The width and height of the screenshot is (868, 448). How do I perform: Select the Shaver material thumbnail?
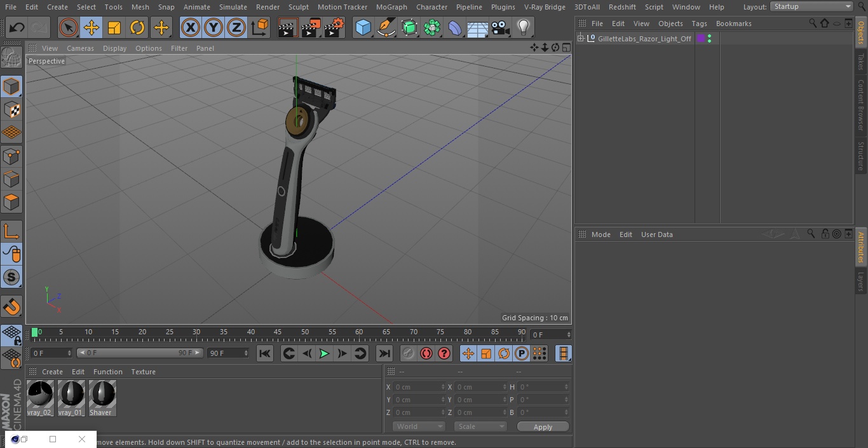tap(102, 398)
